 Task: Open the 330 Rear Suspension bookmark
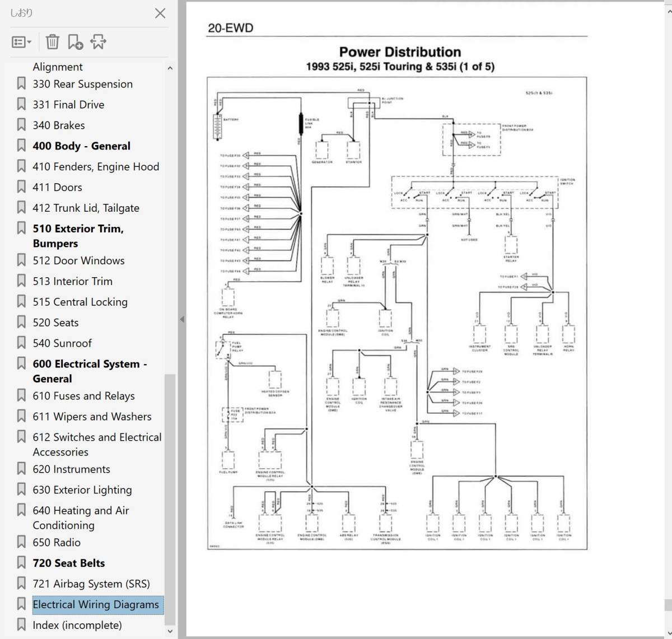[82, 84]
